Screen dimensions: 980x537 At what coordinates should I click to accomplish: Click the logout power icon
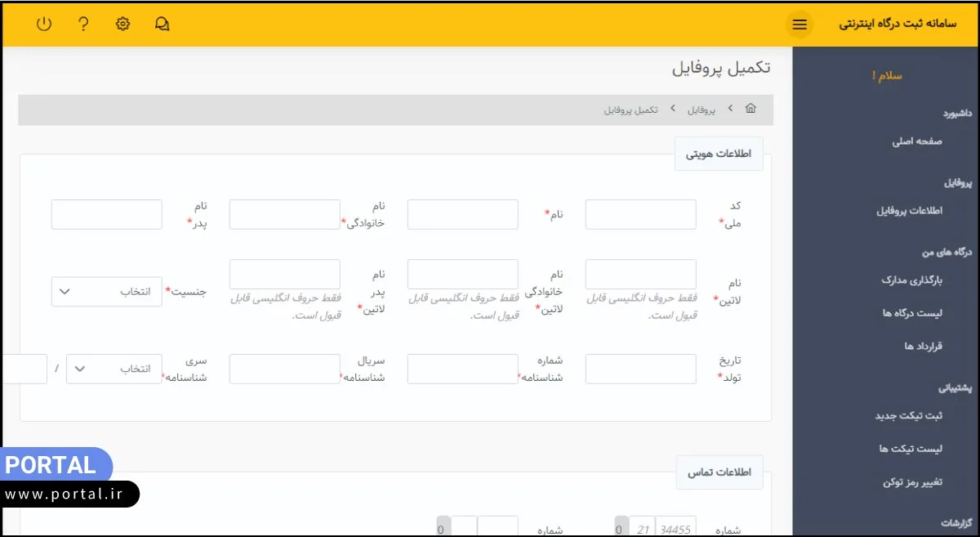[x=44, y=24]
